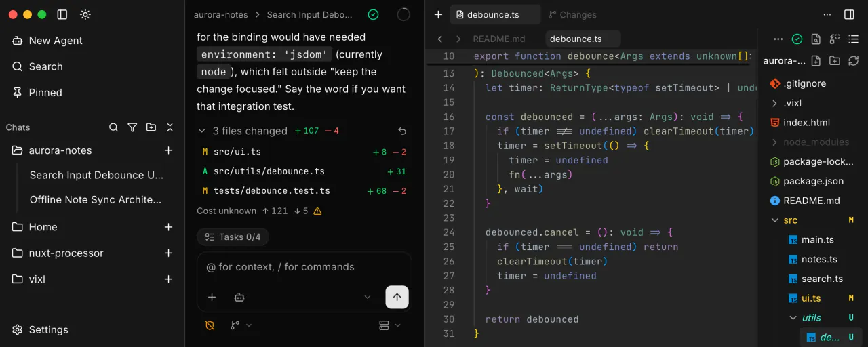This screenshot has height=347, width=868.
Task: Collapse the 3 files changed list
Action: (x=201, y=131)
